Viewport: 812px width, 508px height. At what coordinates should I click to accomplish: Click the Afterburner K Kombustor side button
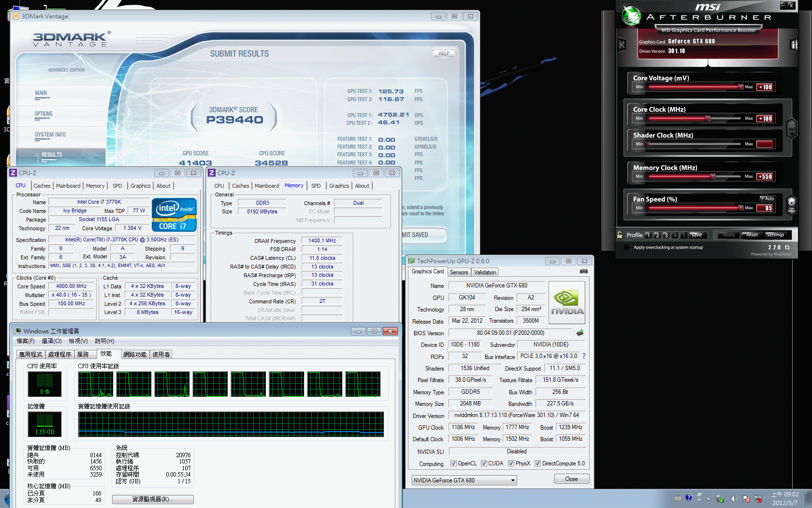(x=622, y=45)
